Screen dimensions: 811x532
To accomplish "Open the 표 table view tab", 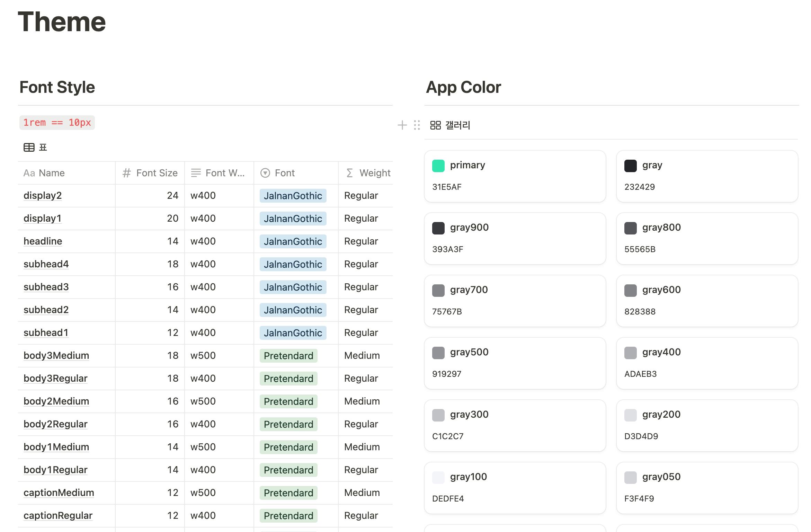I will tap(43, 148).
